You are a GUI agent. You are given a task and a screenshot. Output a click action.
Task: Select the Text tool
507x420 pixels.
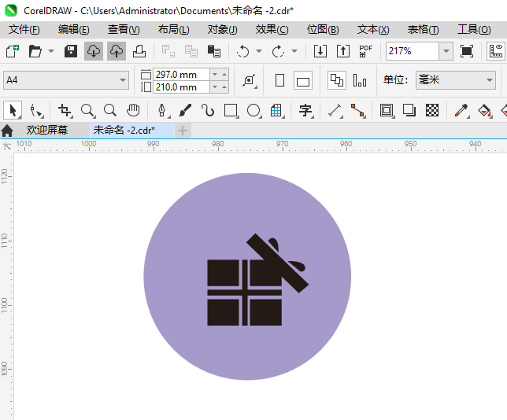click(305, 110)
